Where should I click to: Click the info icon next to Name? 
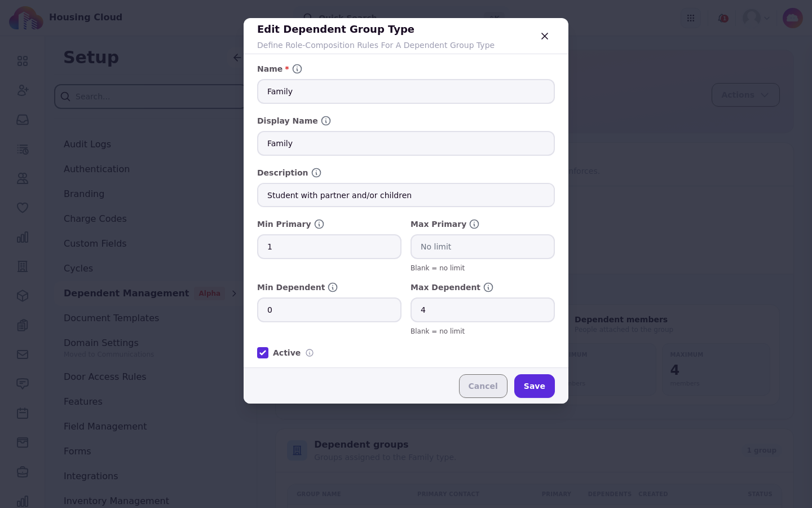pyautogui.click(x=297, y=69)
